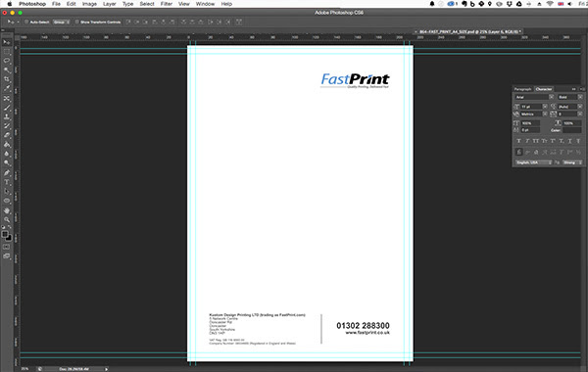Viewport: 588px width, 372px height.
Task: Click the text Color swatch in Character panel
Action: point(572,130)
